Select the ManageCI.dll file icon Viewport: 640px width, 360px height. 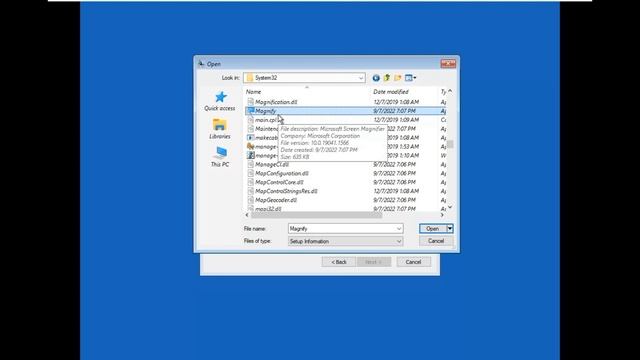(251, 164)
